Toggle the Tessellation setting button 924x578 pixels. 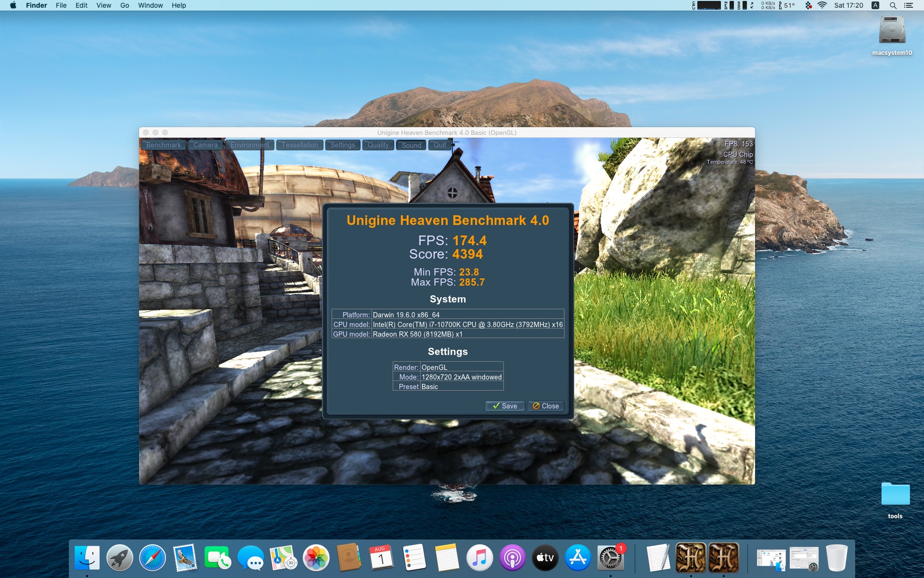[299, 145]
